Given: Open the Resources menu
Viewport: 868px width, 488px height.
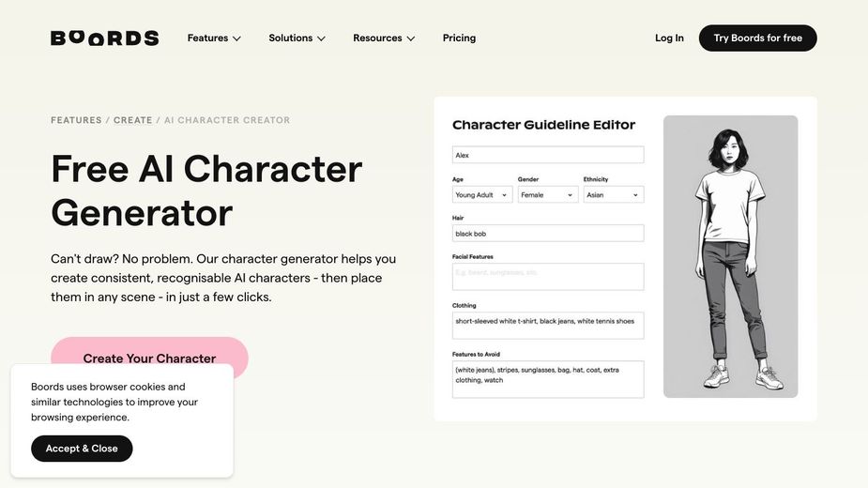Looking at the screenshot, I should 384,38.
